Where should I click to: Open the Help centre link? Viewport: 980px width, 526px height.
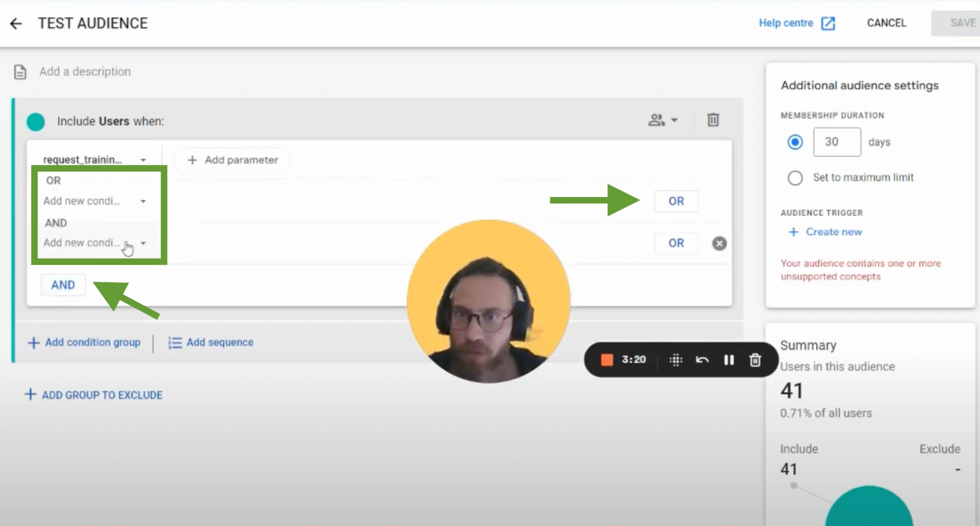(x=786, y=23)
